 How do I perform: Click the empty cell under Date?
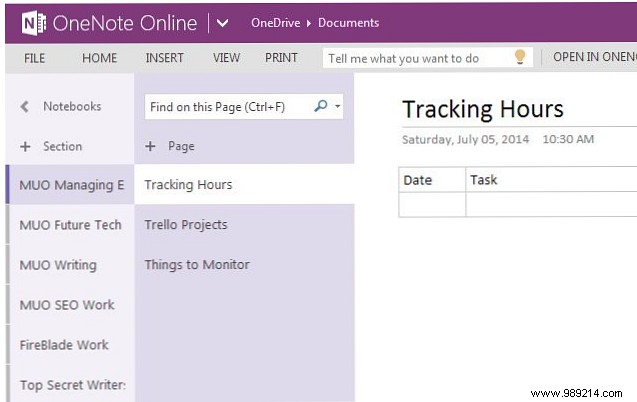pyautogui.click(x=432, y=205)
